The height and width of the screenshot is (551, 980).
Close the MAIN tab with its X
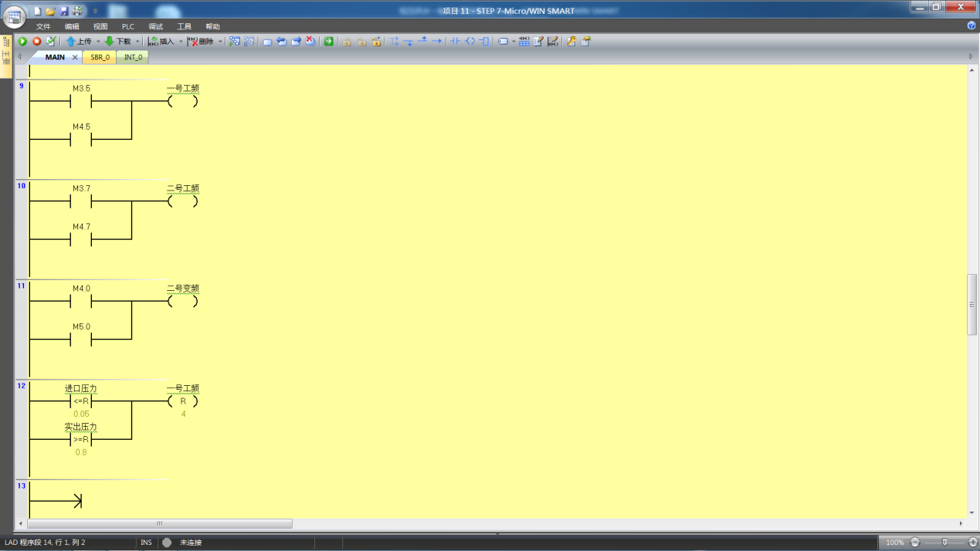click(x=75, y=57)
